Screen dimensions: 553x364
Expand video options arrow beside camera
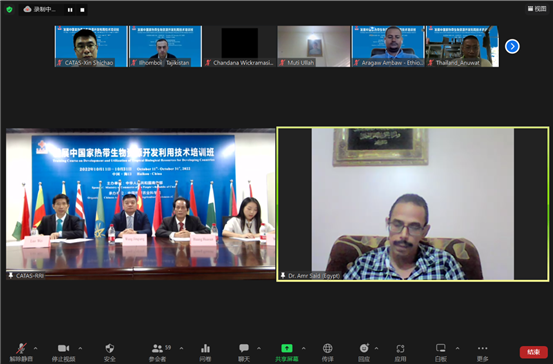pos(80,348)
